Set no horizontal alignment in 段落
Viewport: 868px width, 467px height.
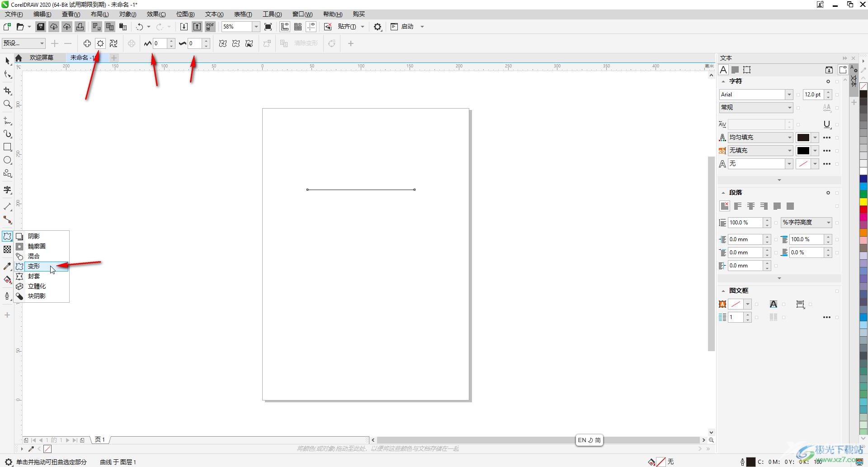pos(725,206)
